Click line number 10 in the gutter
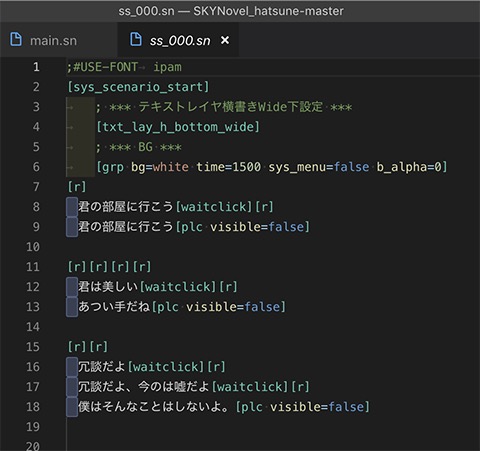Viewport: 480px width, 451px height. pyautogui.click(x=33, y=247)
